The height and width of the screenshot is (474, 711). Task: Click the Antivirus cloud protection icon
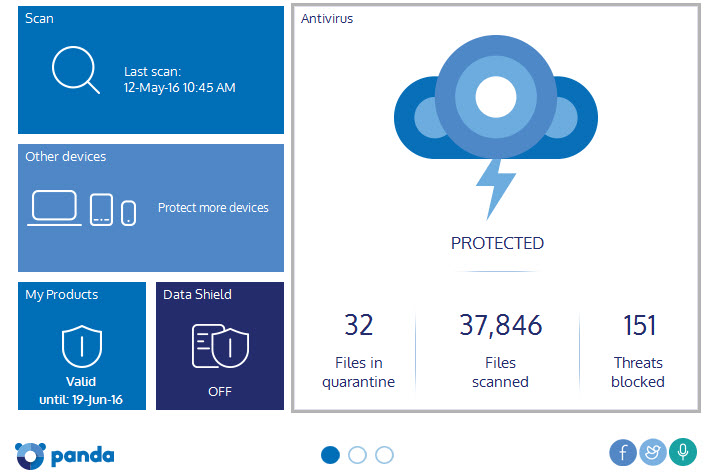(496, 97)
